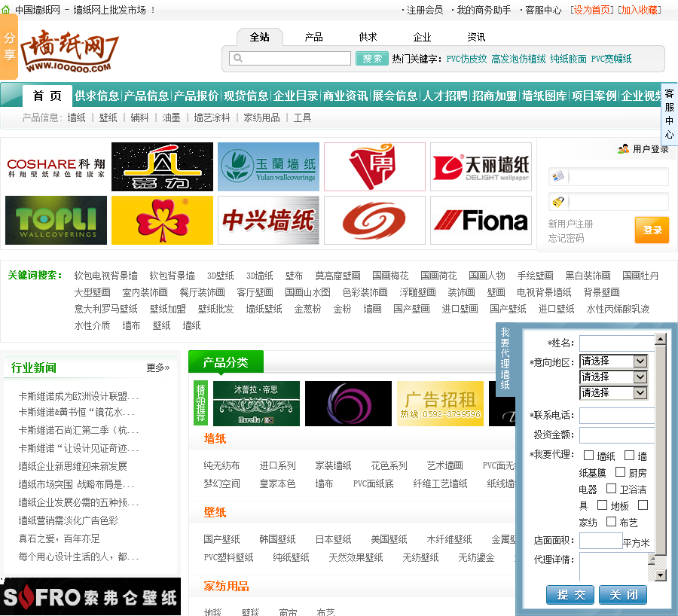Check the 地板 checkbox

point(603,505)
